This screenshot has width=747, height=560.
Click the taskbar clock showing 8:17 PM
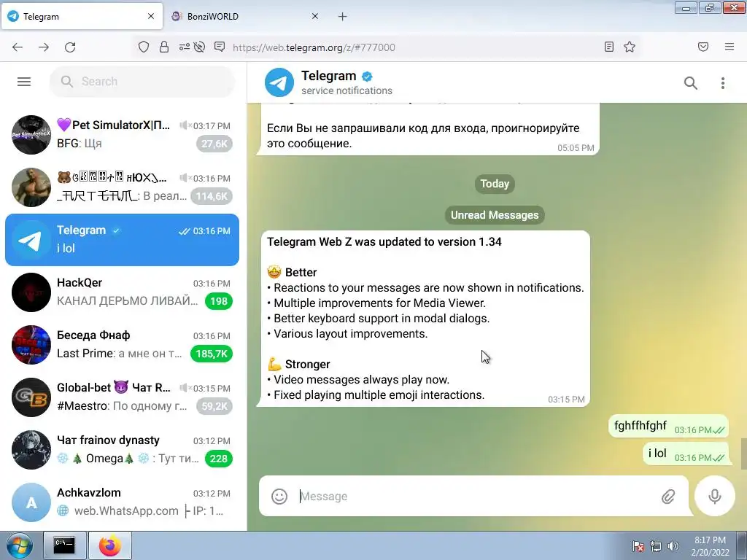pyautogui.click(x=710, y=545)
